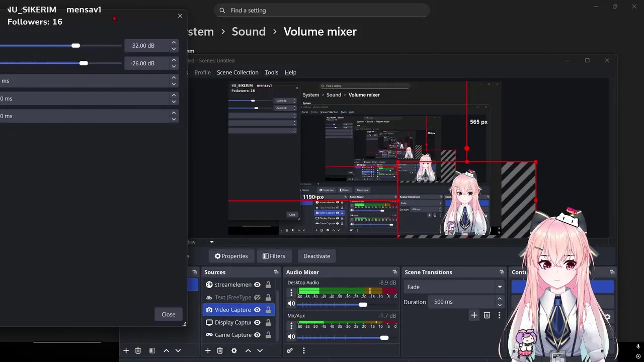644x362 pixels.
Task: Pop out the Audio Mixer dock
Action: click(395, 272)
